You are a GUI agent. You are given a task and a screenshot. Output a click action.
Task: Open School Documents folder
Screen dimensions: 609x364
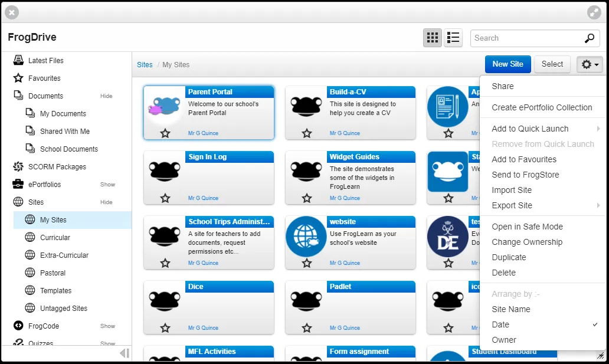[x=69, y=149]
